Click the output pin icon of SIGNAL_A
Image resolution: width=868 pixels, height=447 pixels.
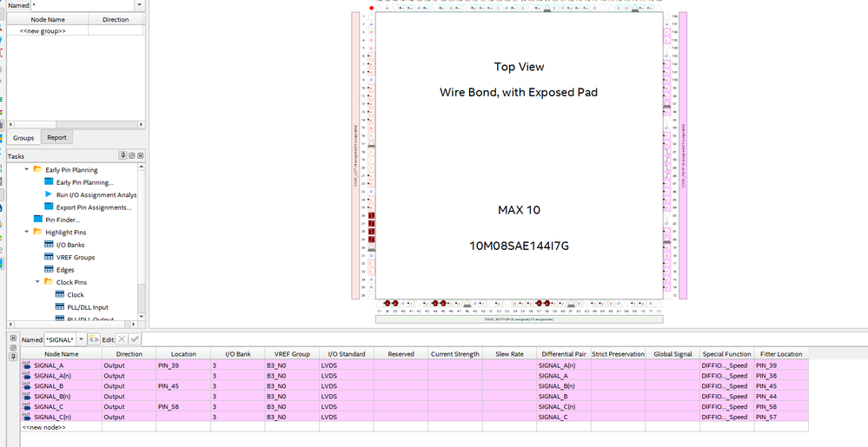26,365
